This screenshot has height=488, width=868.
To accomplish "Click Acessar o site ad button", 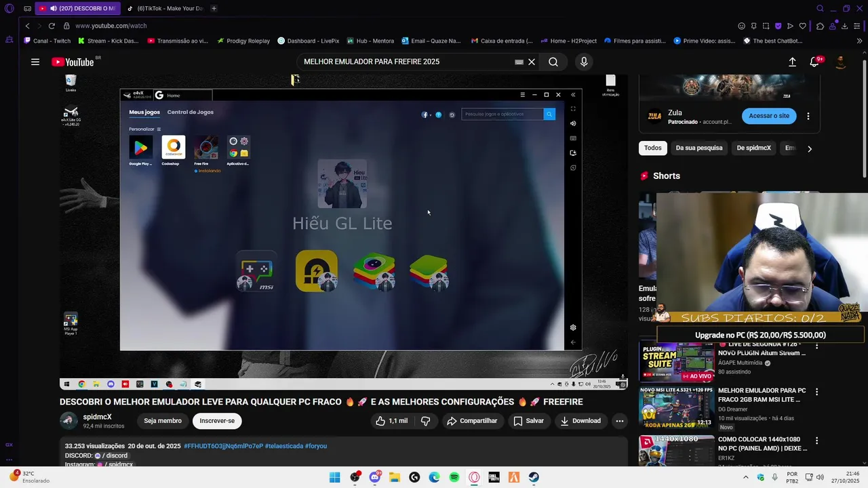I will pos(769,116).
